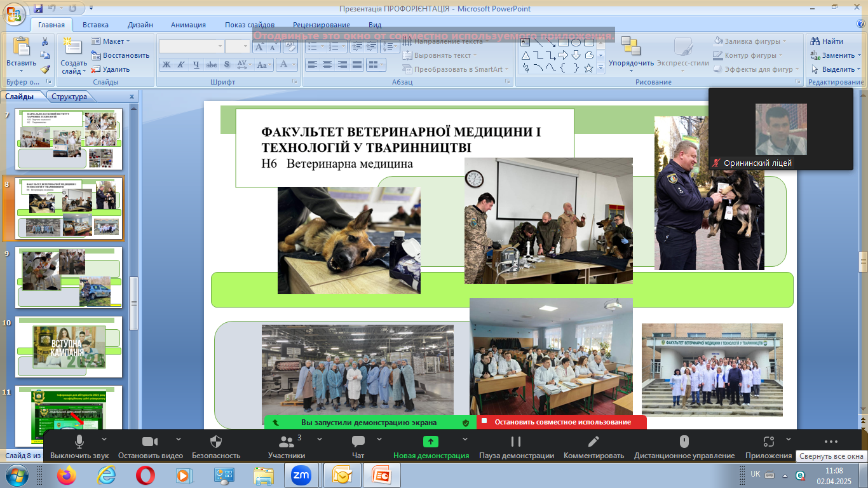Click the Zoom Security (Безопасность) shield icon
The height and width of the screenshot is (488, 868).
[216, 442]
